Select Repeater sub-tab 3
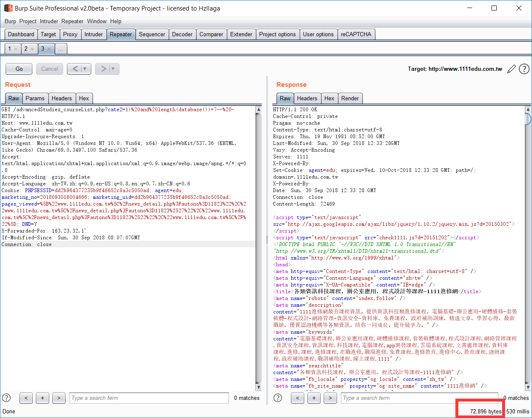The height and width of the screenshot is (418, 532). pos(43,48)
